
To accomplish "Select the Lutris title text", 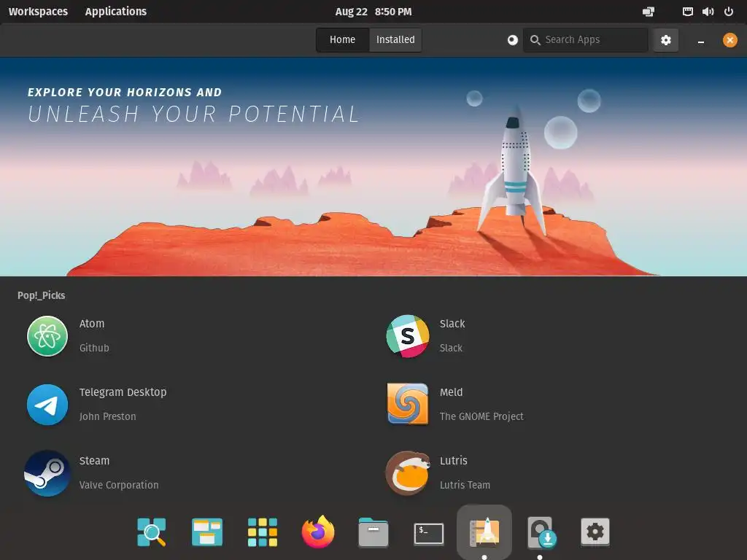I will tap(454, 461).
